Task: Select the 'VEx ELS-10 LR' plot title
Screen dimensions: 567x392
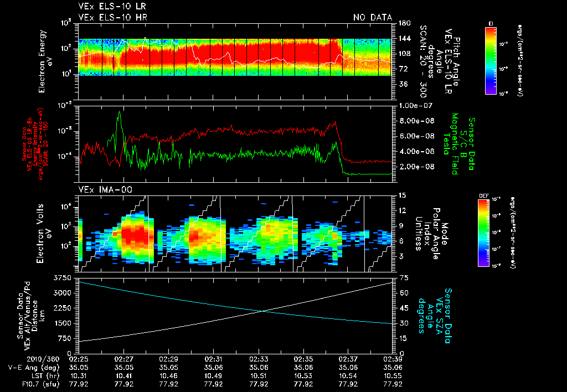Action: [x=112, y=6]
